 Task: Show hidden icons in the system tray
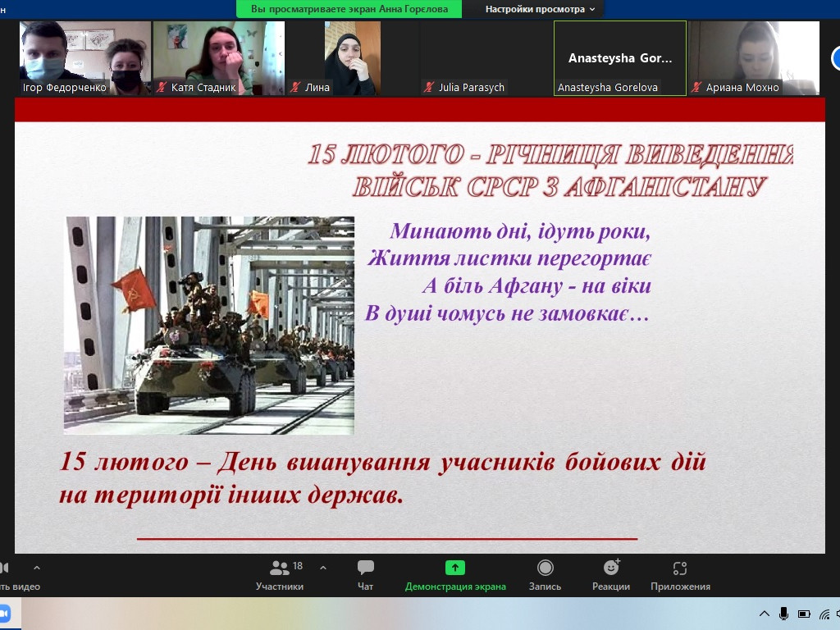click(765, 614)
